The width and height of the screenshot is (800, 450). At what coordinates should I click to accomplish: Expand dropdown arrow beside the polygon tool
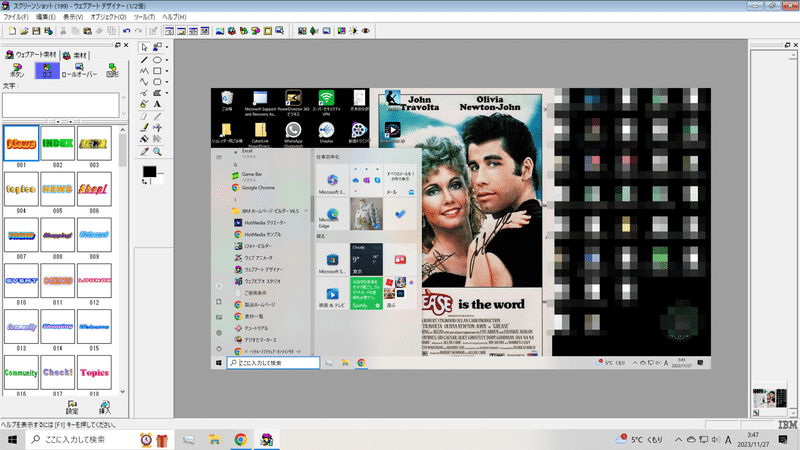[167, 93]
